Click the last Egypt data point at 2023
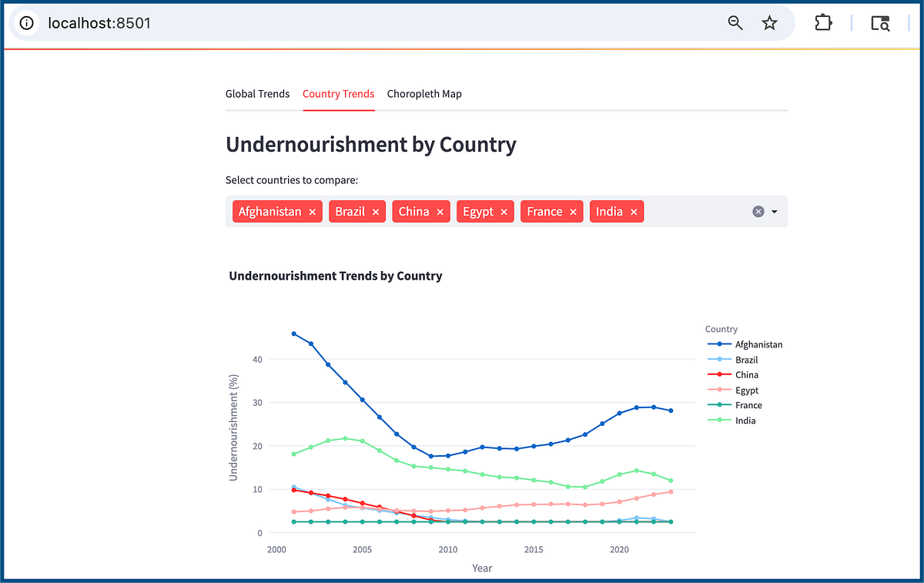Viewport: 924px width, 583px height. coord(671,491)
